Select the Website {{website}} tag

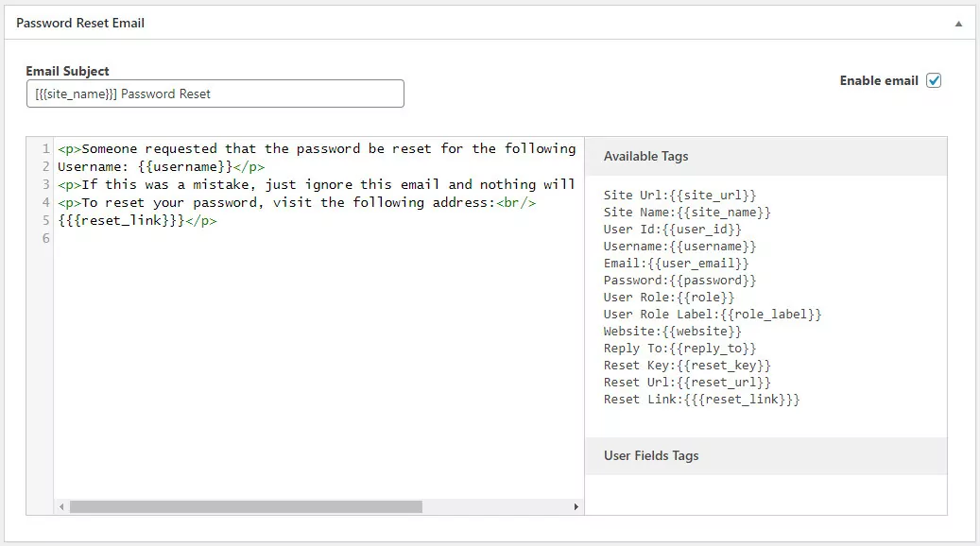tap(673, 332)
